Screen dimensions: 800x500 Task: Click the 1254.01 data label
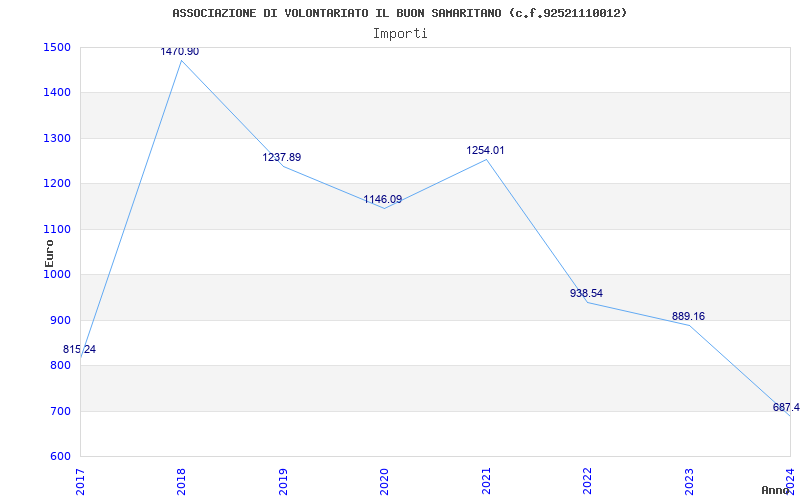[x=485, y=151]
